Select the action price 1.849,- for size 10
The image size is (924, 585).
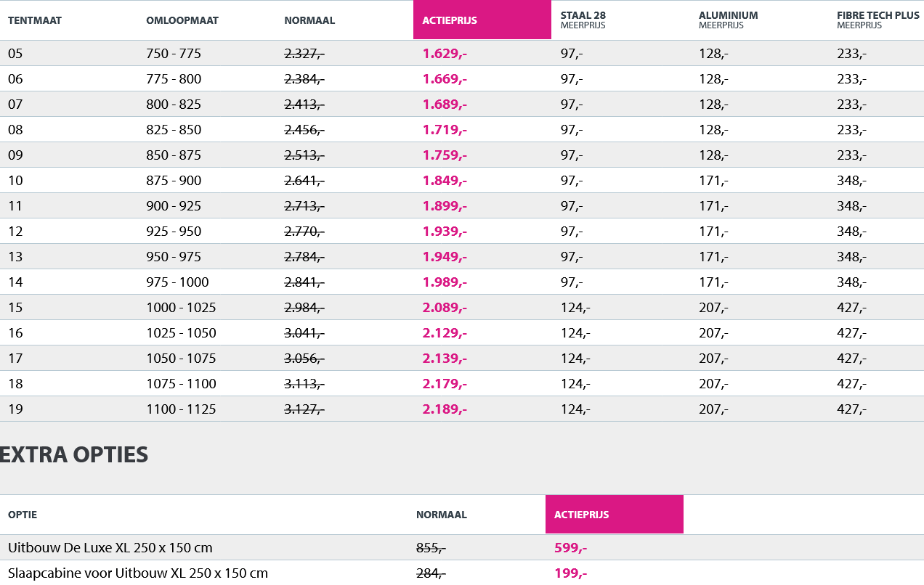445,181
